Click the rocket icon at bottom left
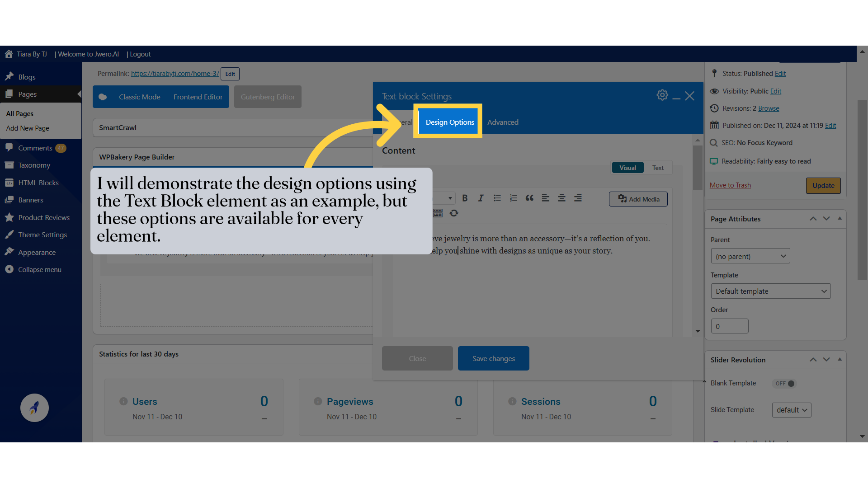 point(34,408)
